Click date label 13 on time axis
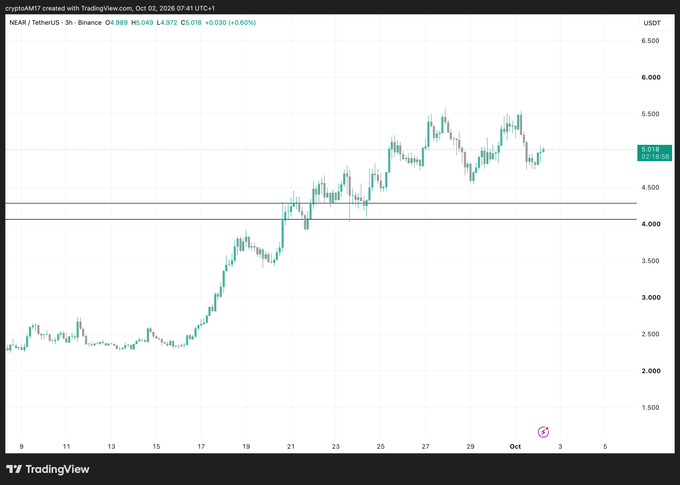The height and width of the screenshot is (485, 680). [x=111, y=446]
